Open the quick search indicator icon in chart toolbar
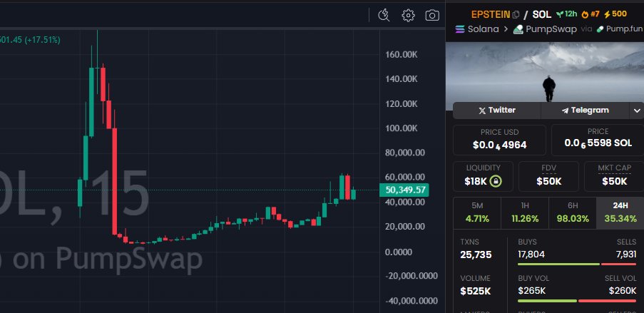Screen dimensions: 644x313 (384, 15)
